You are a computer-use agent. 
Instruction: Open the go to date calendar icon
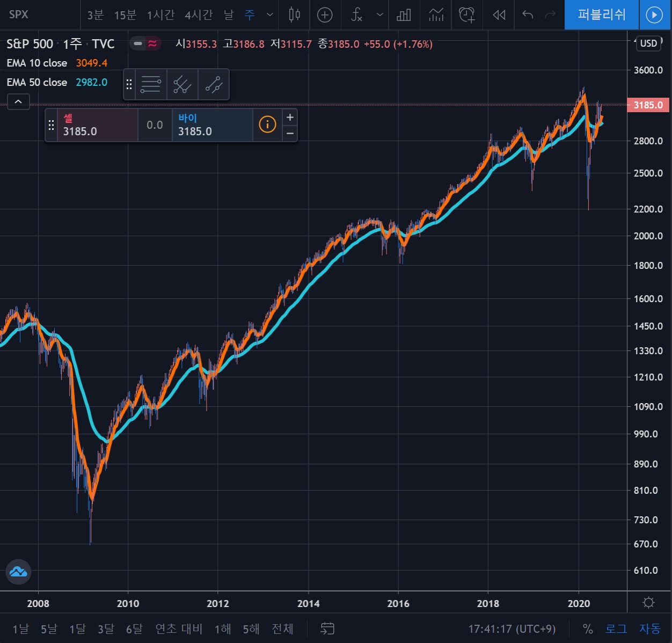pos(327,629)
